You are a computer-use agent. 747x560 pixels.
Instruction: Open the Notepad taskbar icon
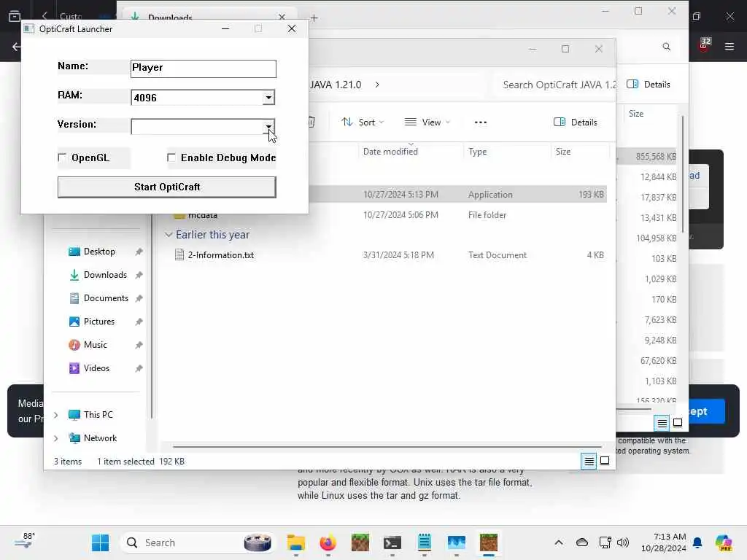(x=425, y=542)
